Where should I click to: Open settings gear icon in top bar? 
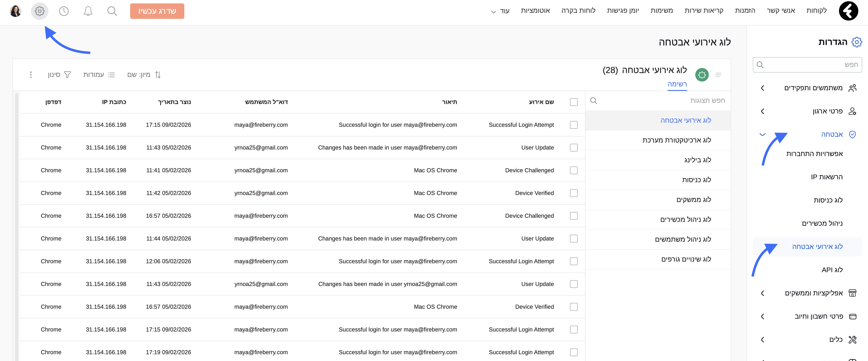(x=39, y=11)
